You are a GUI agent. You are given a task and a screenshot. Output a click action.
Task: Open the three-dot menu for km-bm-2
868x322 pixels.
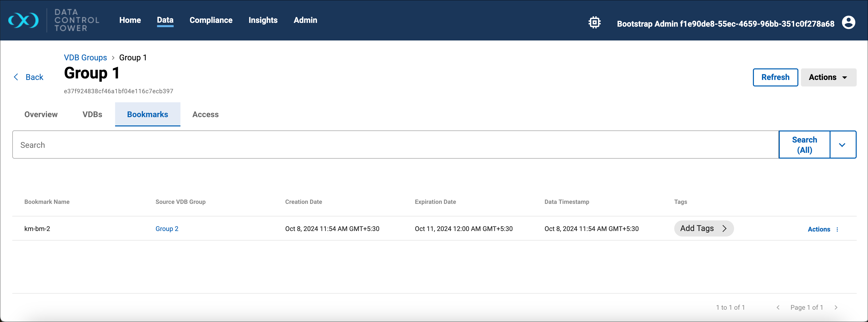coord(837,229)
